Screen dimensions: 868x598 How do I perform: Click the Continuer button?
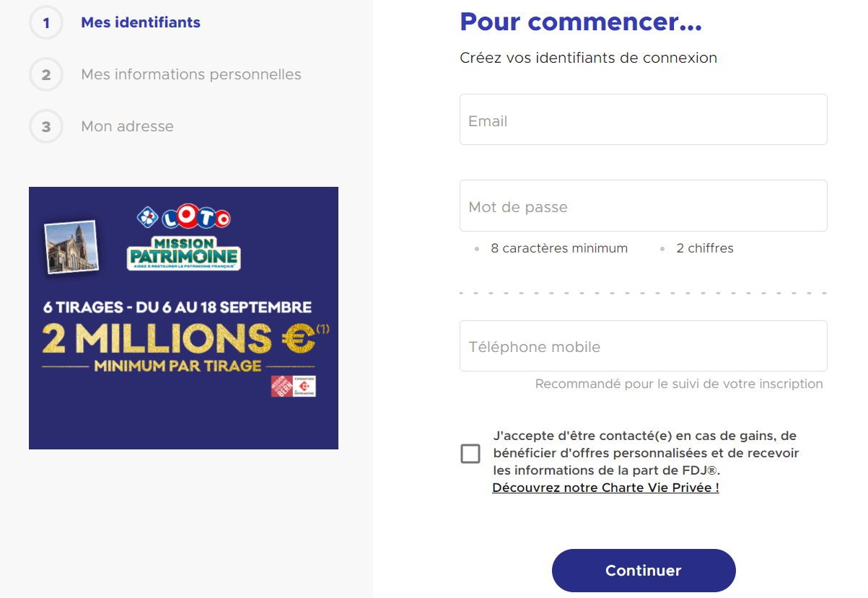[644, 571]
